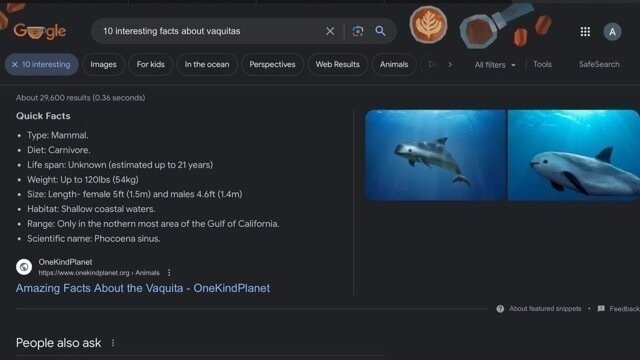Open the left vaquita underwater image
The width and height of the screenshot is (640, 360).
point(435,155)
